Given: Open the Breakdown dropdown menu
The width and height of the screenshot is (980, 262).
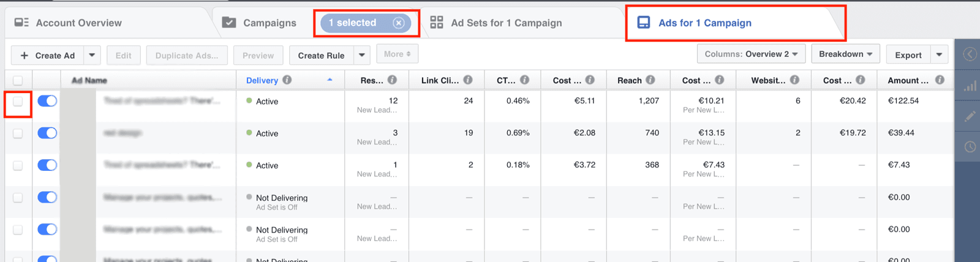Looking at the screenshot, I should coord(845,54).
